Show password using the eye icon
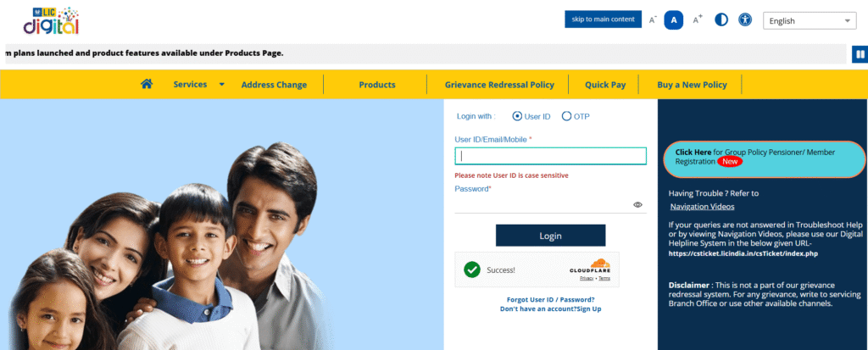The height and width of the screenshot is (350, 868). (x=637, y=204)
